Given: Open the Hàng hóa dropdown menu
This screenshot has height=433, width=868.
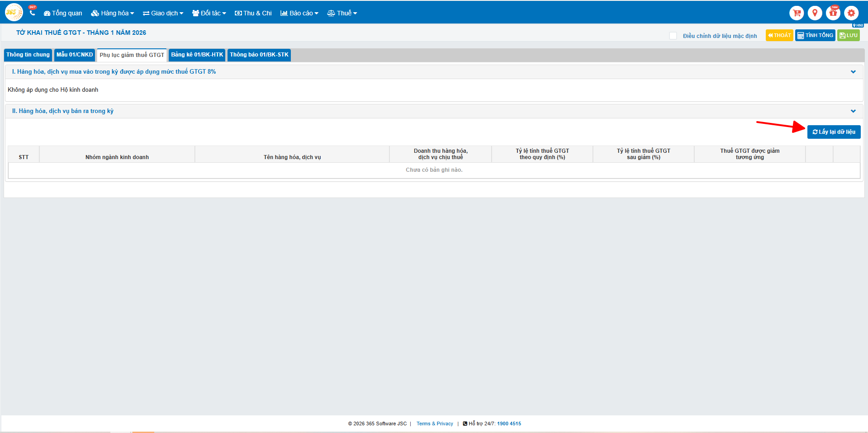Looking at the screenshot, I should [x=113, y=13].
